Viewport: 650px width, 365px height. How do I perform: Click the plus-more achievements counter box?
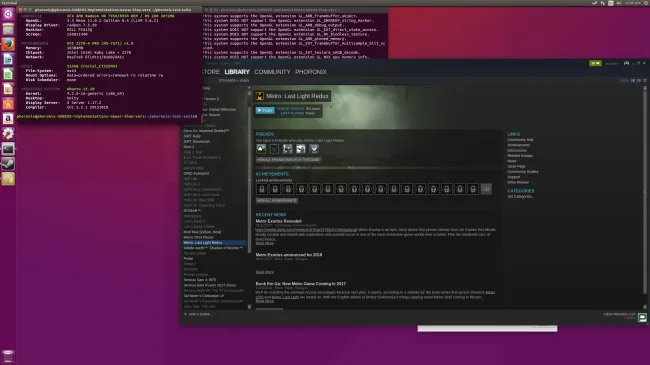(x=486, y=189)
